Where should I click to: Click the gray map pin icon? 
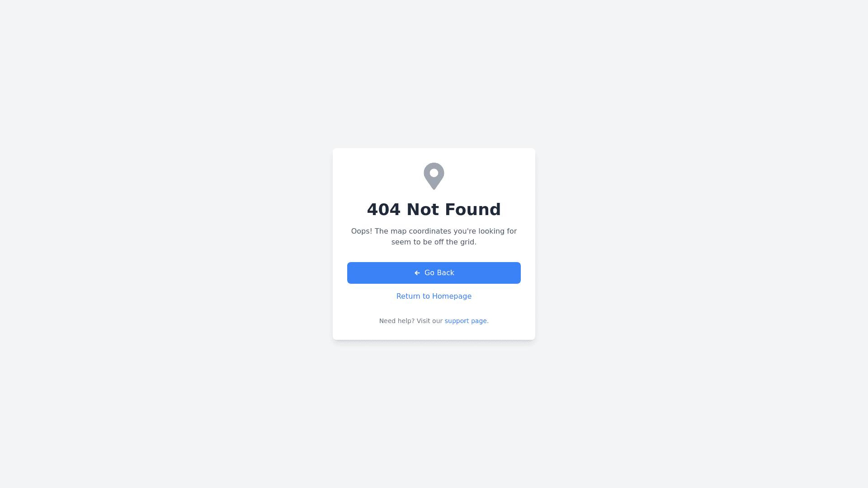coord(434,176)
